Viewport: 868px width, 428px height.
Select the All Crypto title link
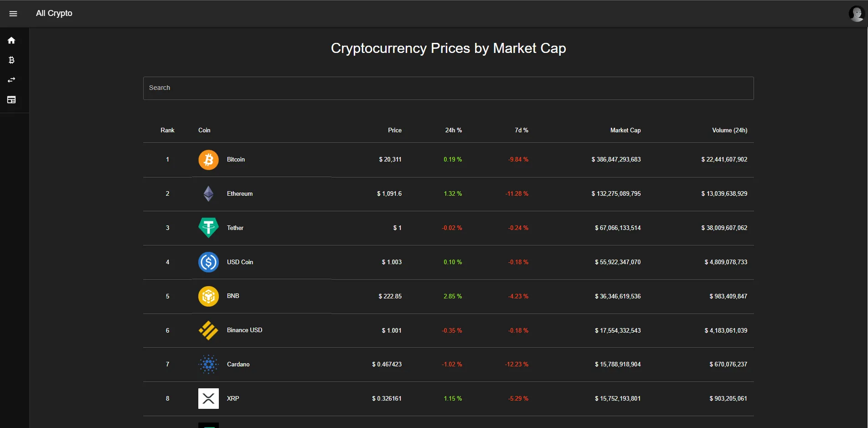point(54,13)
